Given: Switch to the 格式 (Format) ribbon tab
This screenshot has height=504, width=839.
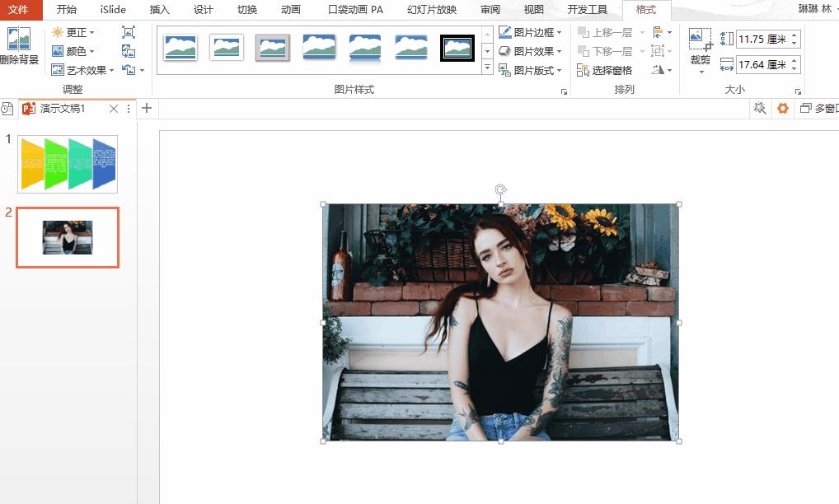Looking at the screenshot, I should point(645,10).
